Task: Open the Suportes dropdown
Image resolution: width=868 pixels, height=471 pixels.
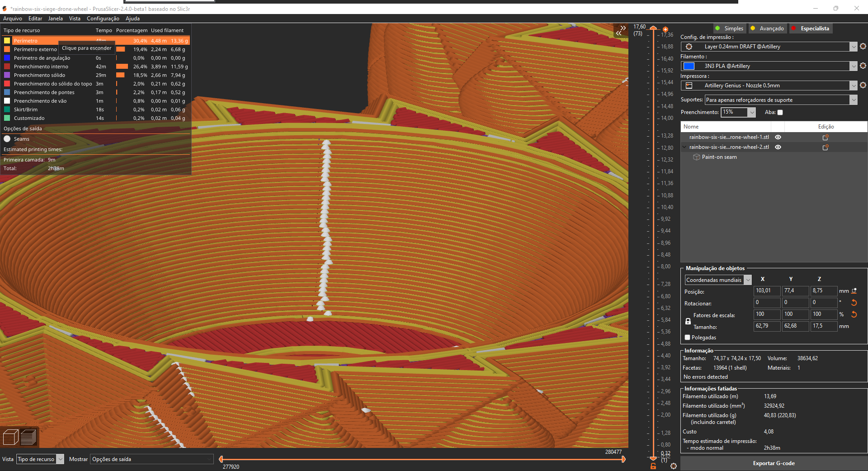Action: 853,100
